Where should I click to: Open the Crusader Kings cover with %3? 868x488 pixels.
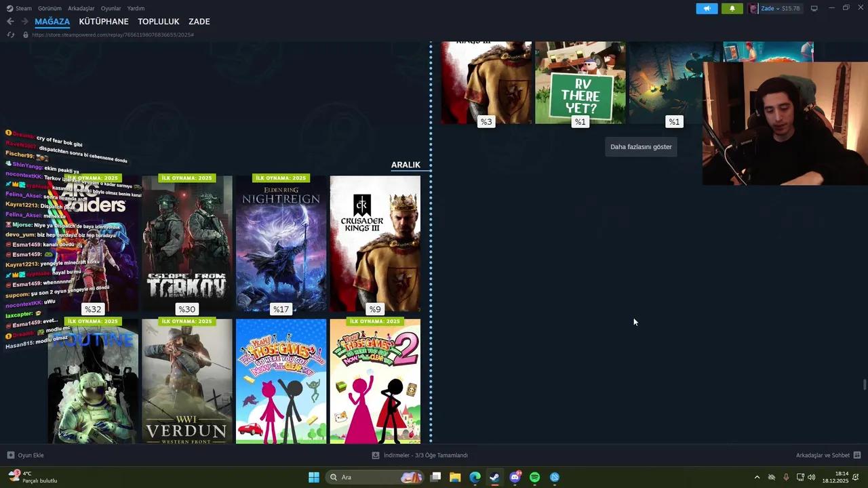(486, 83)
